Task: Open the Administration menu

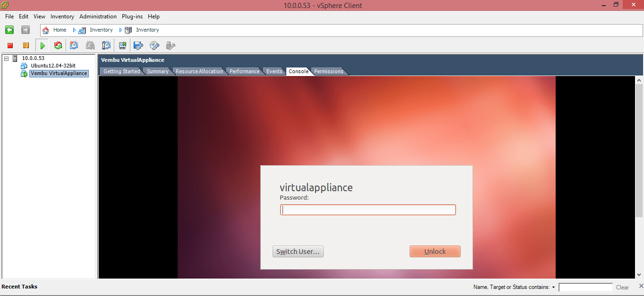Action: pos(98,16)
